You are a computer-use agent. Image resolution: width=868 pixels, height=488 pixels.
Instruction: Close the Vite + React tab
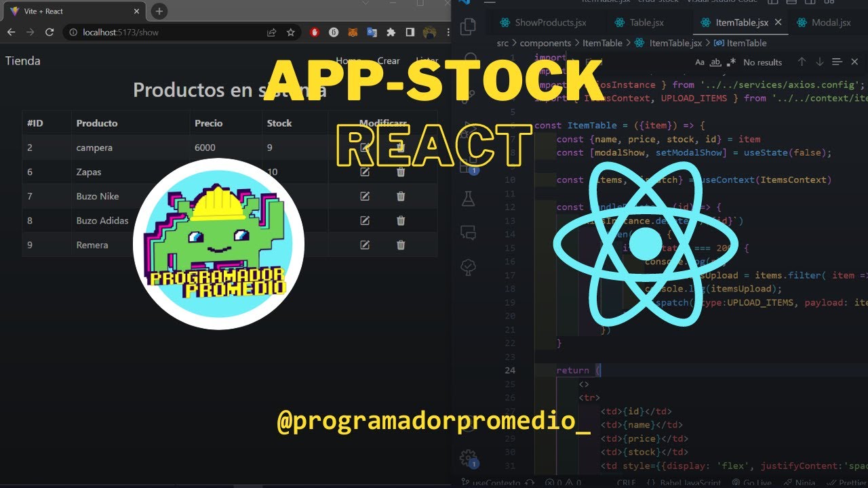[136, 12]
